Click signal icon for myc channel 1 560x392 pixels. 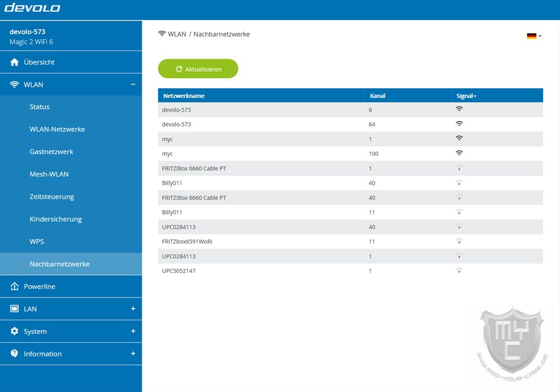pyautogui.click(x=459, y=138)
